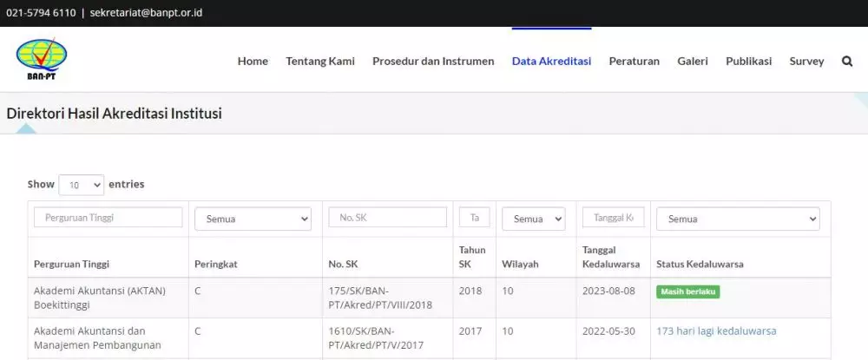Open the Publikasi menu

click(x=748, y=62)
